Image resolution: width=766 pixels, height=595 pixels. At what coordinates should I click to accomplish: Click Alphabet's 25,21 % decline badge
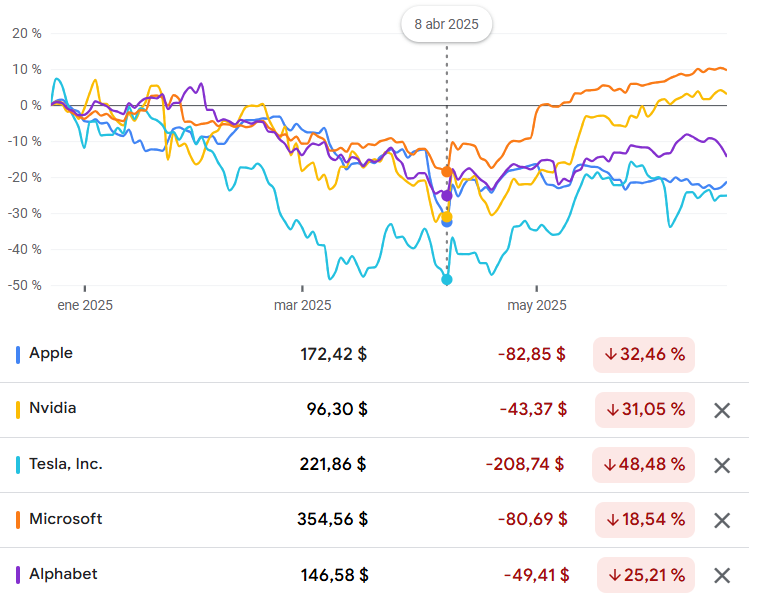645,575
